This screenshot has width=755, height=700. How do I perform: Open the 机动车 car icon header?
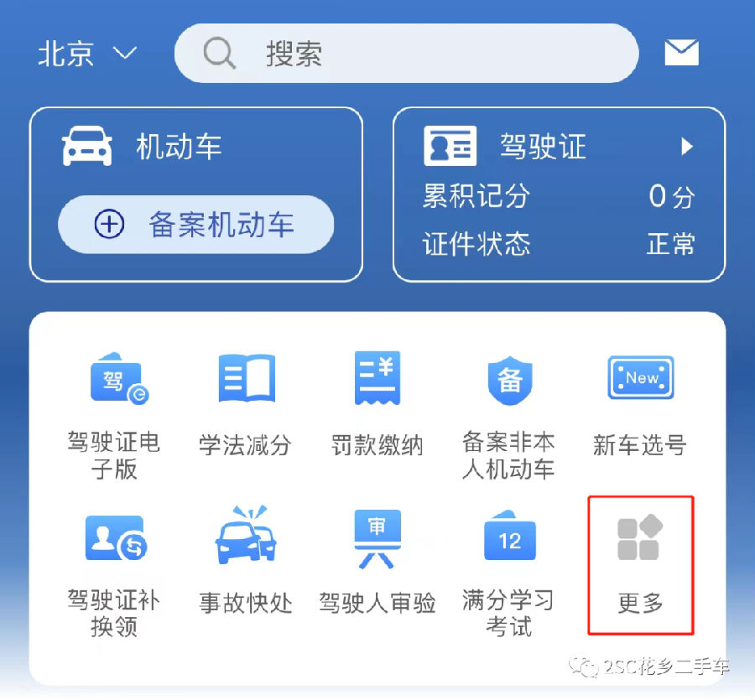(x=142, y=146)
